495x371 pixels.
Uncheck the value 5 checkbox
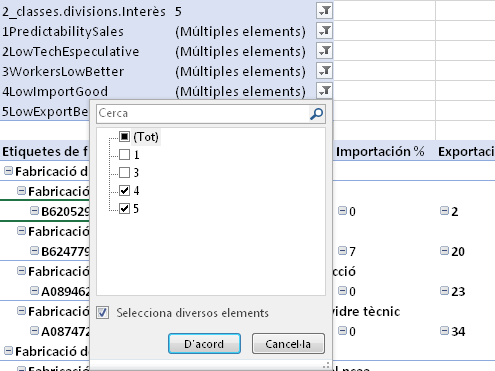[124, 209]
